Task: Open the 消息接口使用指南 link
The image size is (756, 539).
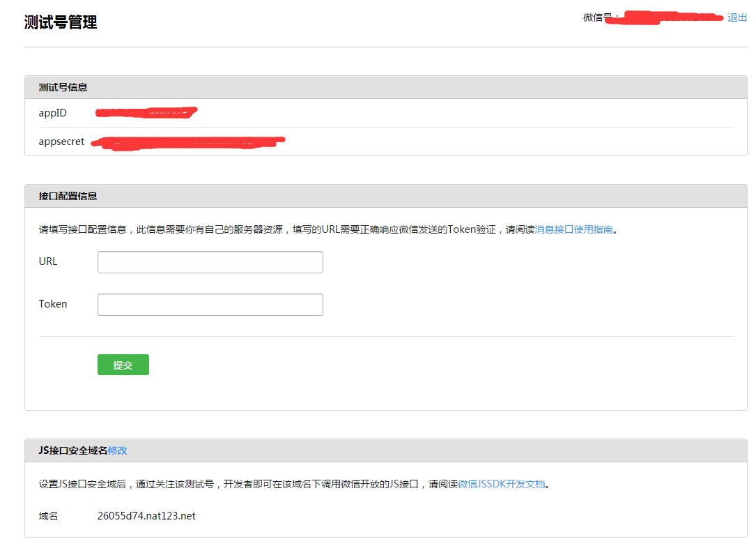Action: click(x=573, y=229)
